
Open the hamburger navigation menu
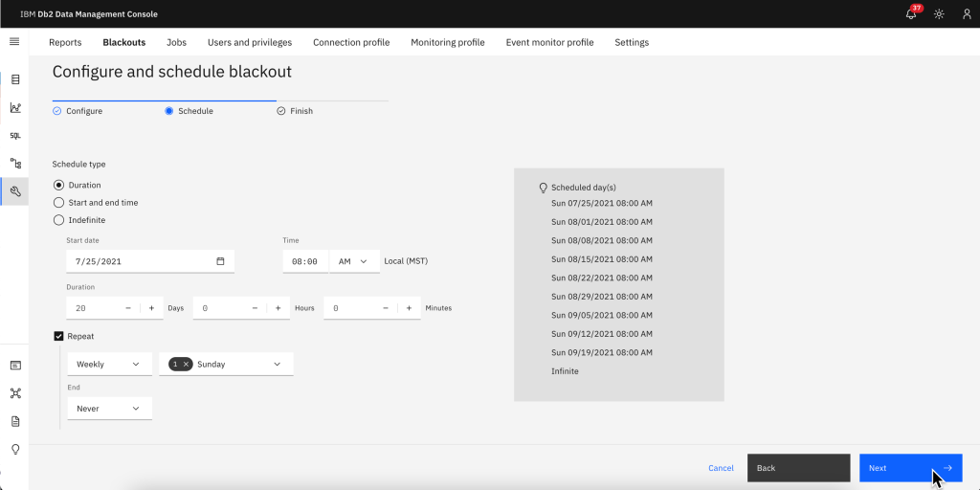coord(14,42)
